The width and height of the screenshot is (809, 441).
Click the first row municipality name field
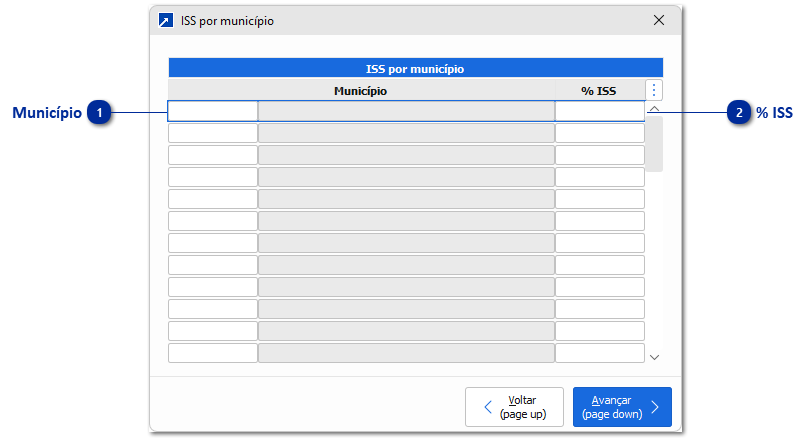[406, 111]
